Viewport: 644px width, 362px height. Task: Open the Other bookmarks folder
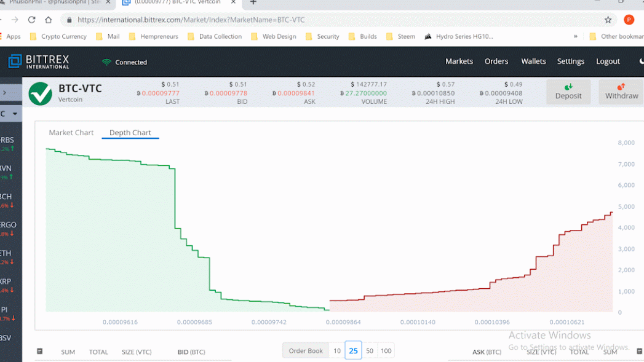[616, 36]
